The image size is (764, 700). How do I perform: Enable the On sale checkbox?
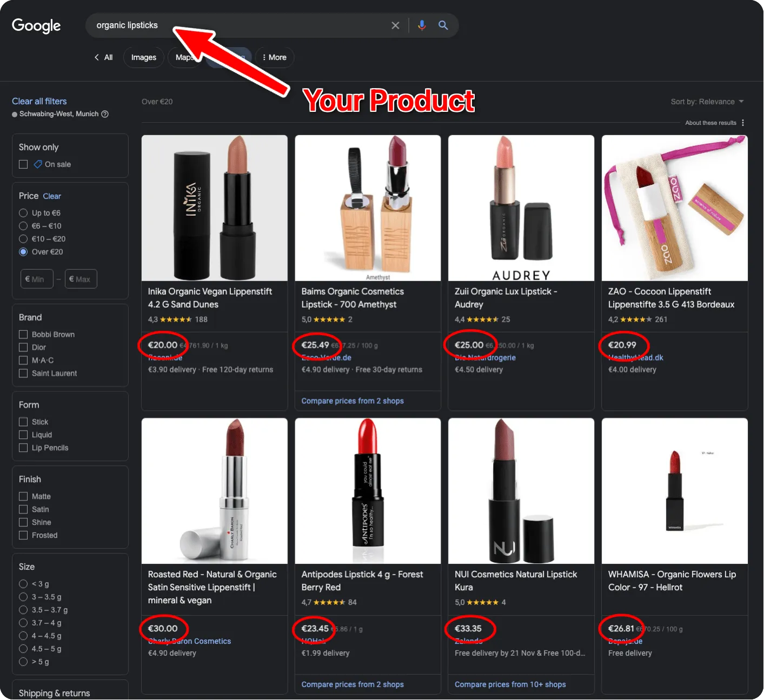click(23, 164)
